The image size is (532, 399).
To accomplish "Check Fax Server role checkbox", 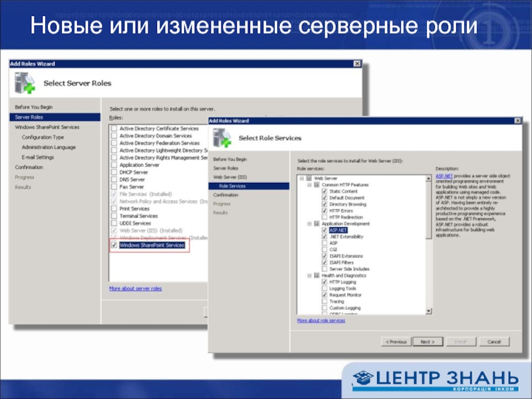I will coord(114,187).
